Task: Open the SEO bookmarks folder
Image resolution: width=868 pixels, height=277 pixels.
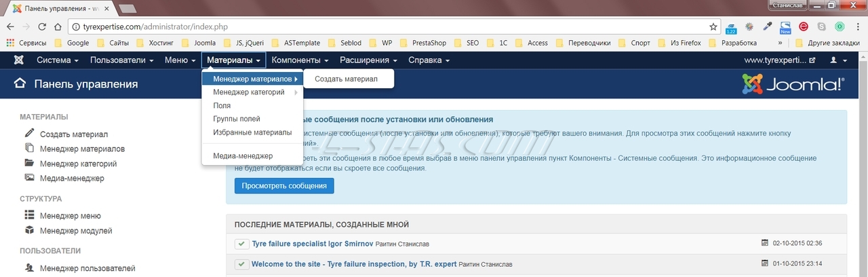Action: [465, 43]
